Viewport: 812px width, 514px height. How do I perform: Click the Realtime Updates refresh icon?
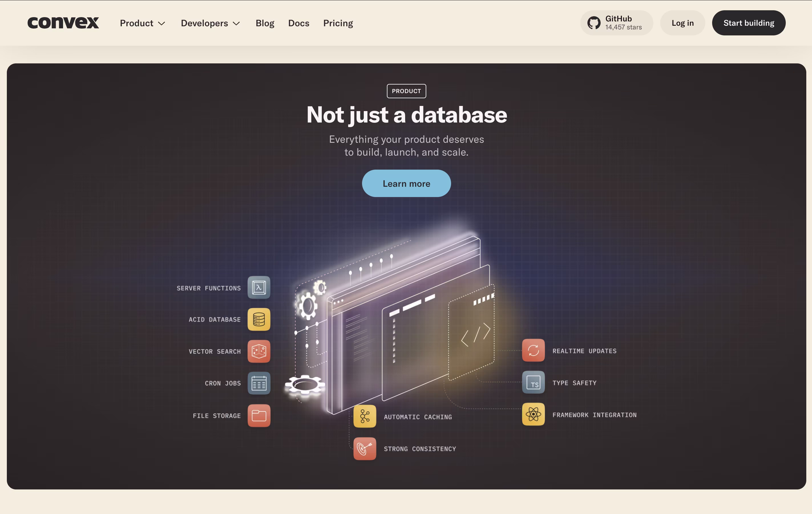[533, 350]
